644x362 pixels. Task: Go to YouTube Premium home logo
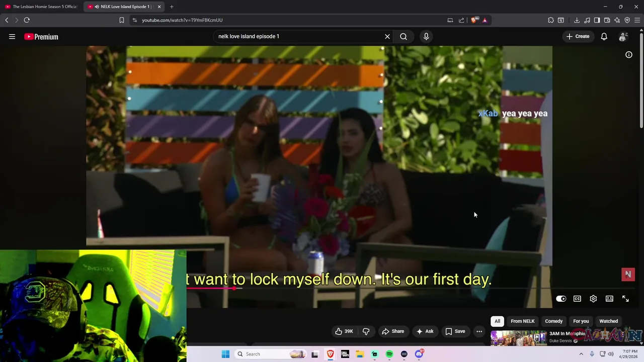point(41,36)
